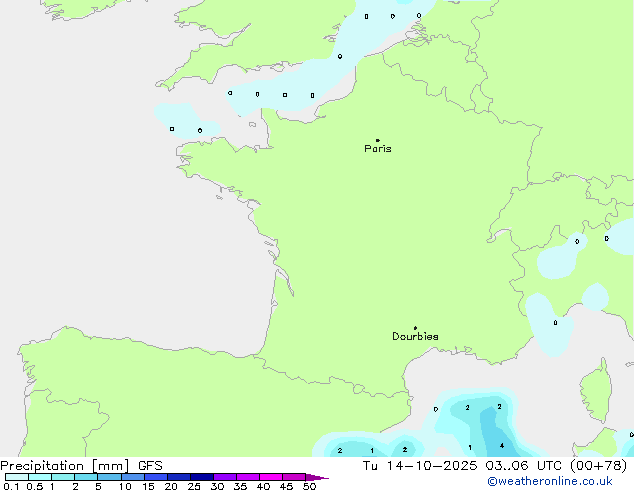Click the Paris city label

click(x=378, y=148)
